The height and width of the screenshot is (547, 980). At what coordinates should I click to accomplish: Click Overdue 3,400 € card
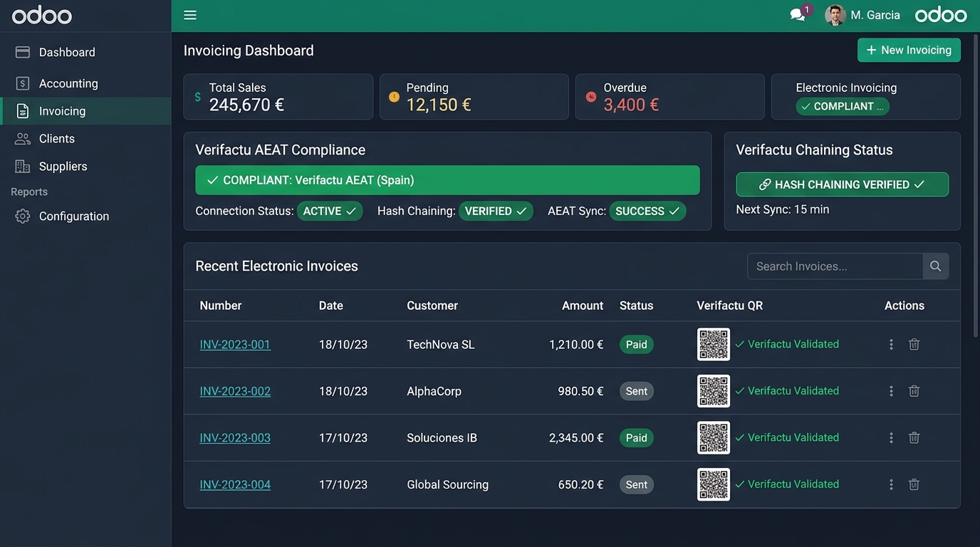tap(670, 97)
